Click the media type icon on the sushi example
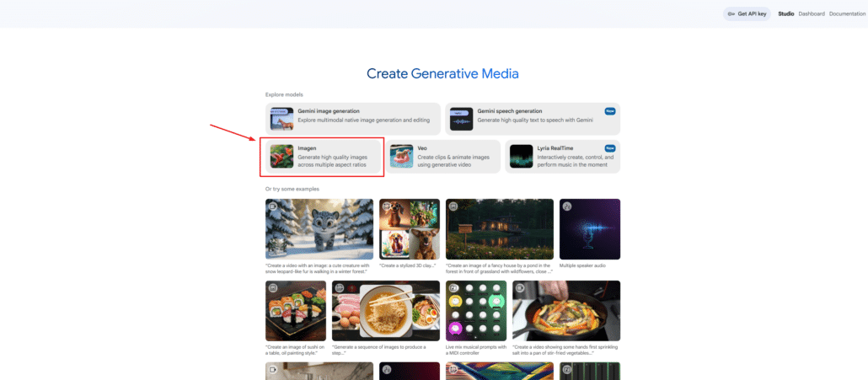 tap(273, 289)
